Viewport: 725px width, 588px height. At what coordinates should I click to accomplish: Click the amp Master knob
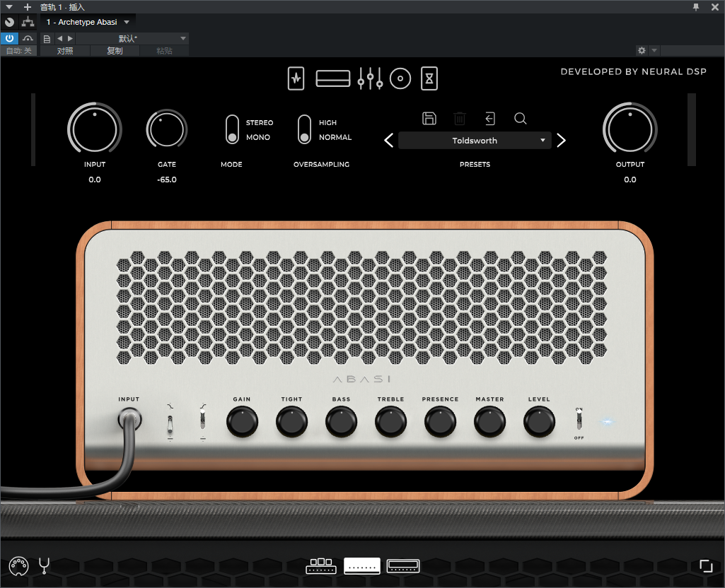(489, 421)
